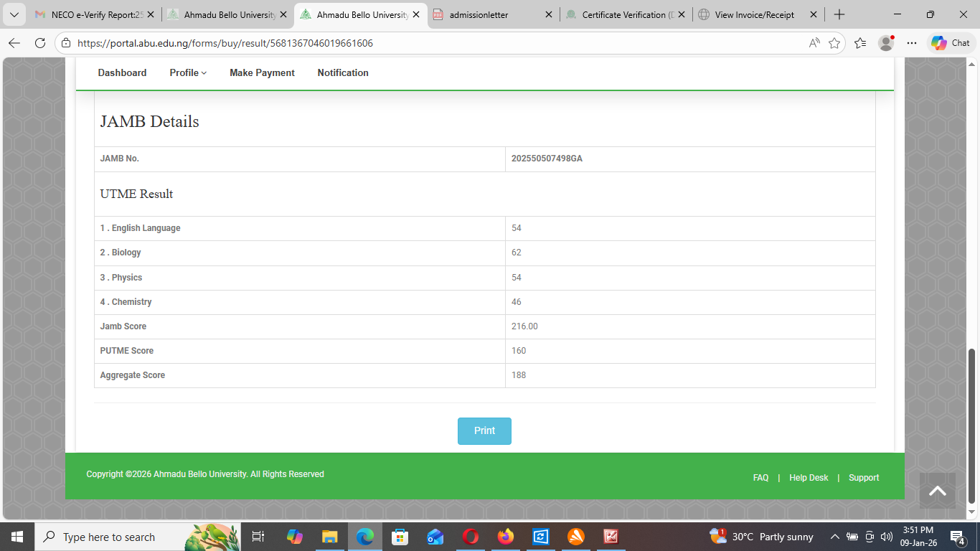Click the scroll-to-top arrow button
This screenshot has height=551, width=980.
pyautogui.click(x=937, y=491)
